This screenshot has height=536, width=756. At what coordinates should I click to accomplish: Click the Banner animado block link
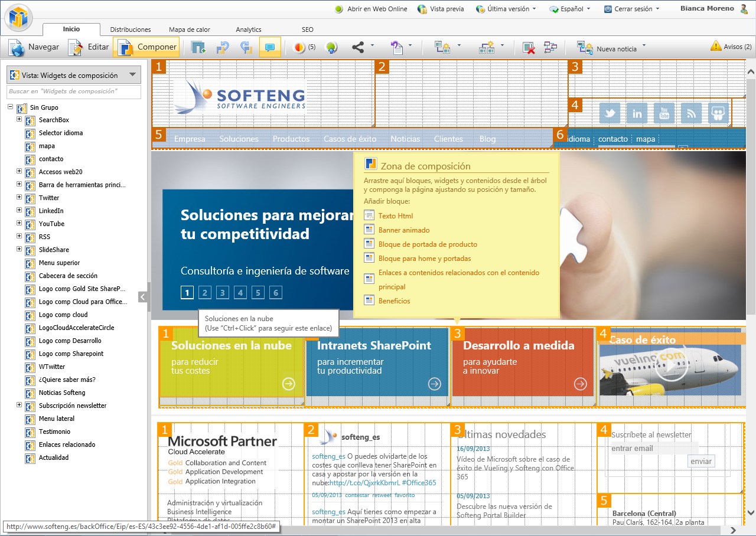click(404, 230)
